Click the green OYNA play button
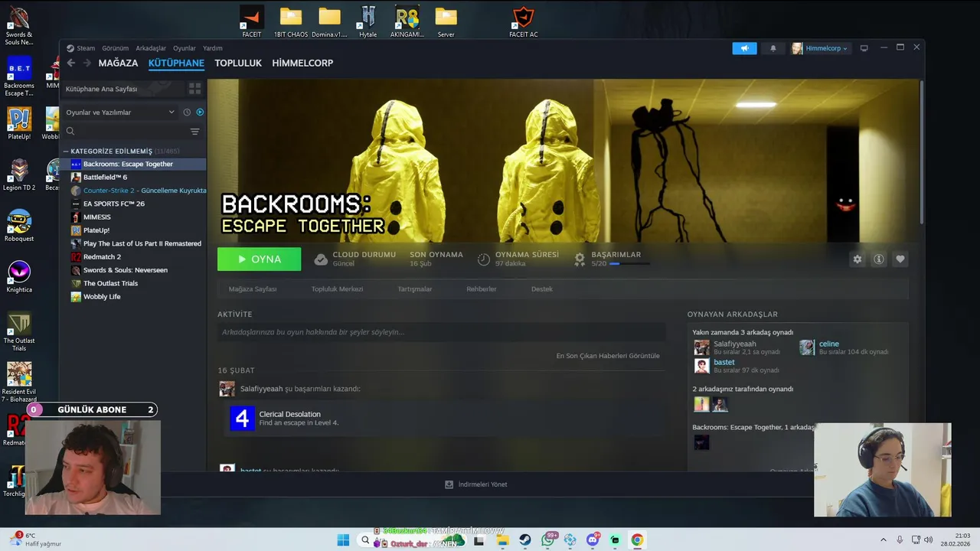The image size is (980, 551). [259, 259]
